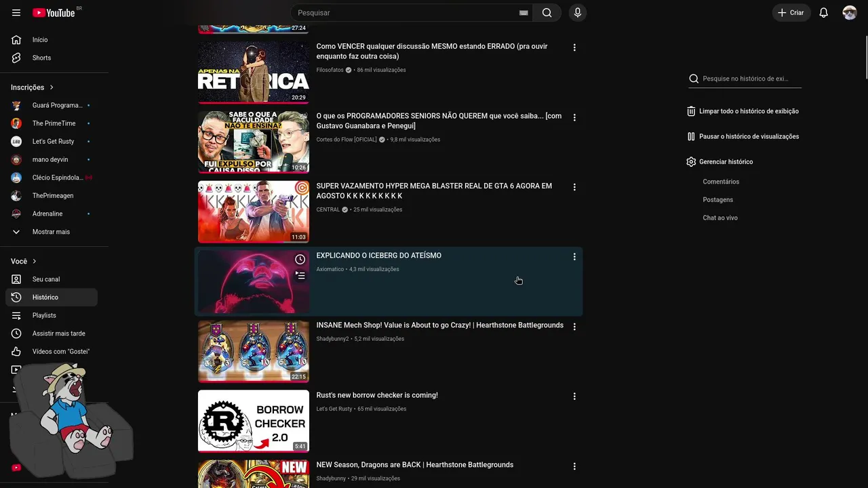The image size is (868, 488).
Task: Switch to Chat ao vivo history
Action: point(720,218)
